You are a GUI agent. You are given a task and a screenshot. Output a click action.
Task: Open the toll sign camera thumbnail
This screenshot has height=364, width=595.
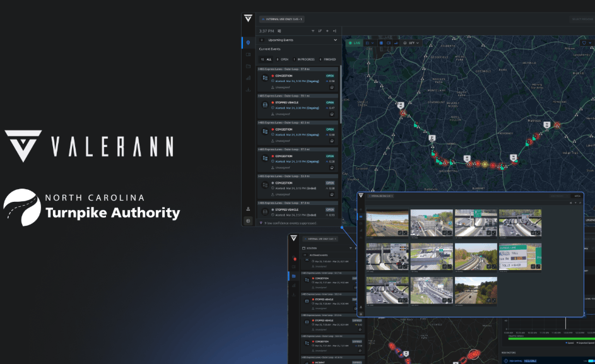coord(520,257)
